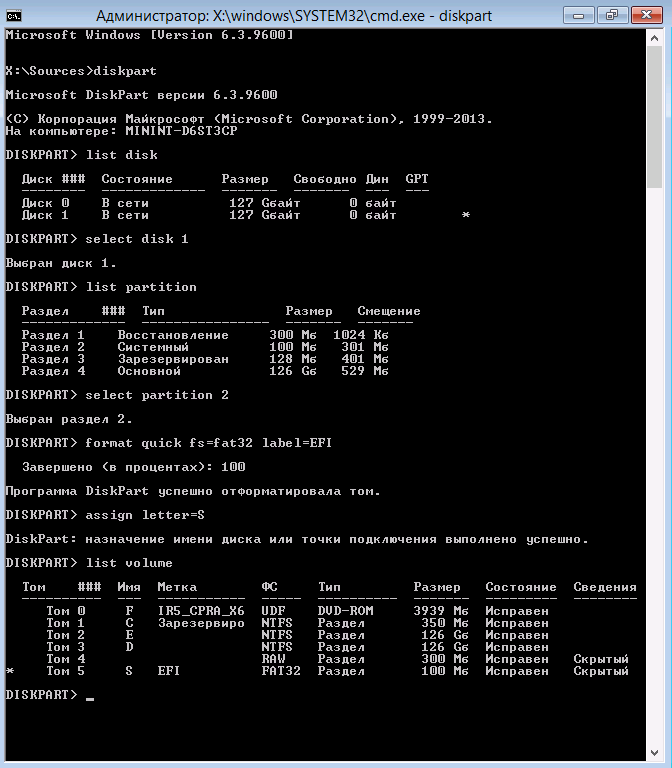This screenshot has width=672, height=768.
Task: Click partition row 'Раздел 1 Восстановление'
Action: (x=205, y=335)
